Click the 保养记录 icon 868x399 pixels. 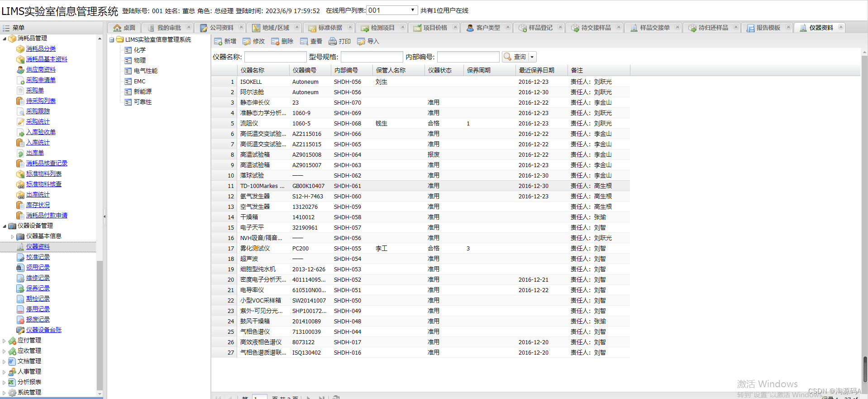(x=20, y=288)
